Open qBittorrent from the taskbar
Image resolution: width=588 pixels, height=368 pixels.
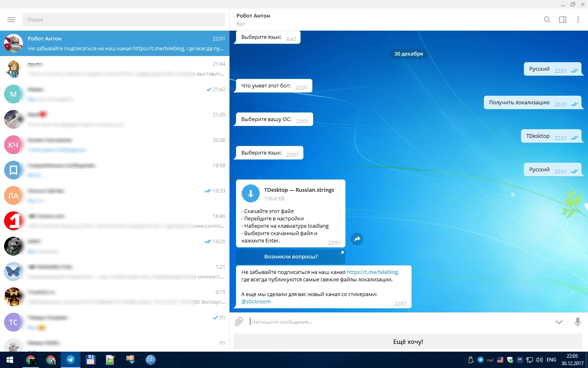tap(151, 360)
